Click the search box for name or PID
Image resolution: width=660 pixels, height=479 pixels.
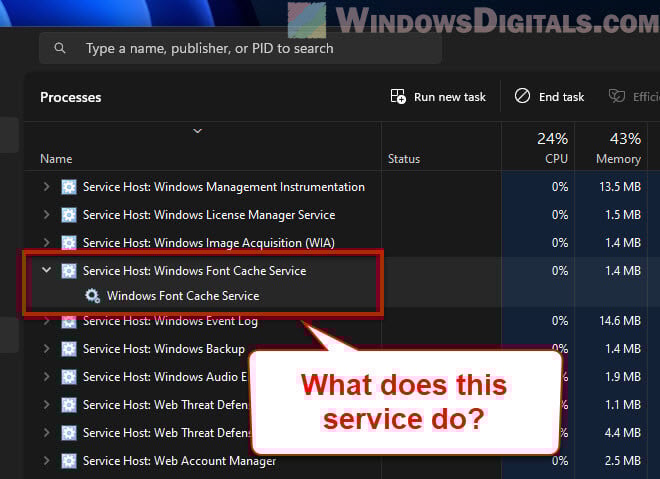[x=240, y=48]
